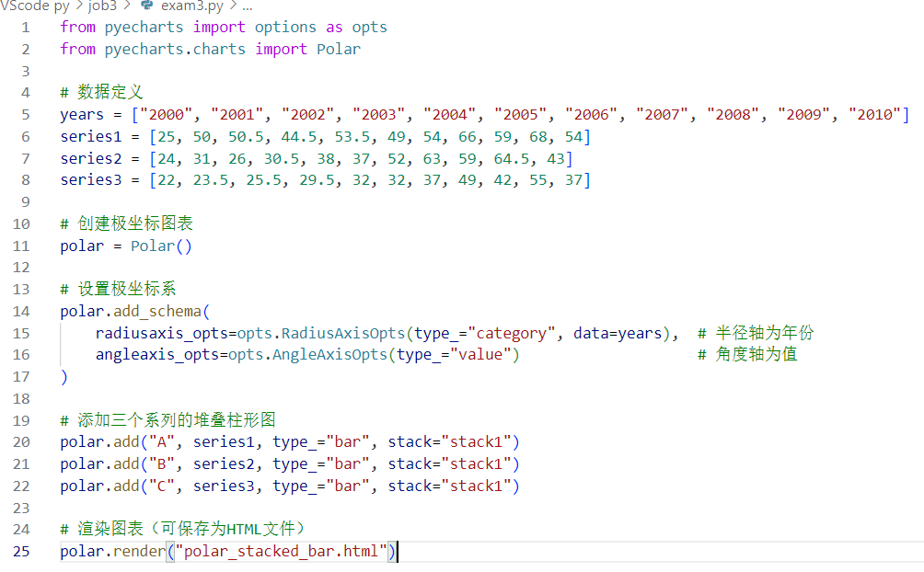Click the comment '# 设置极坐标系'

tap(118, 290)
